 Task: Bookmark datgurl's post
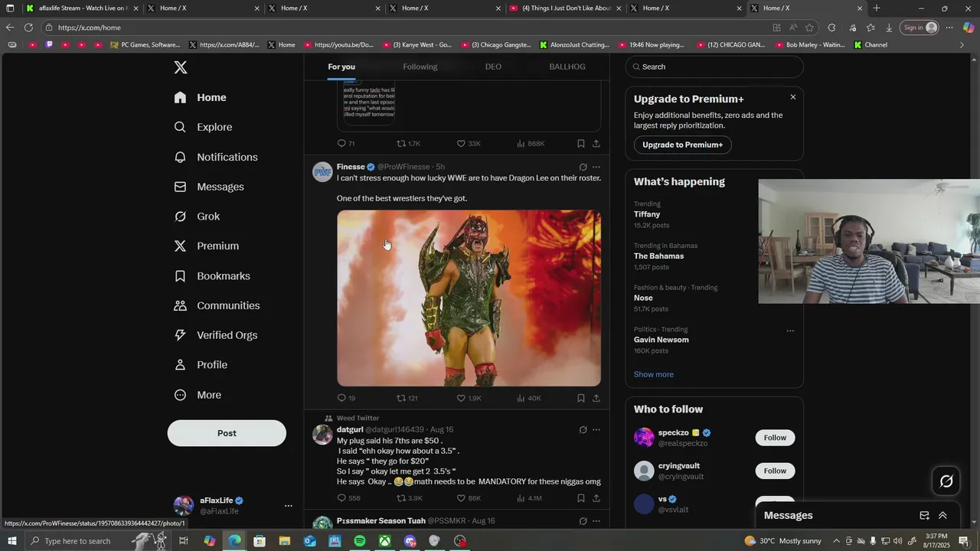click(581, 498)
